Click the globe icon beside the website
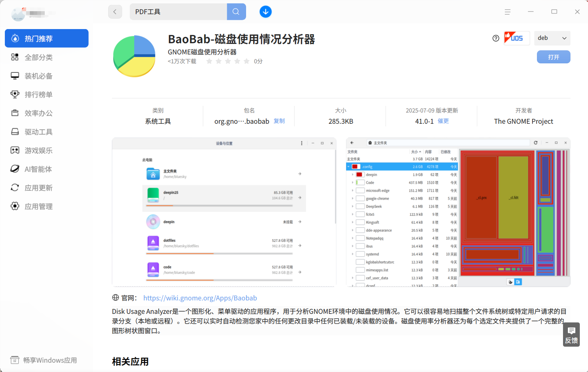The image size is (588, 372). [x=116, y=297]
